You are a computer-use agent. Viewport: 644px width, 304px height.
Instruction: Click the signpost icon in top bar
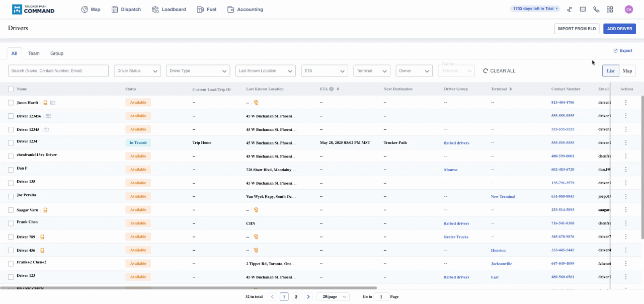pyautogui.click(x=570, y=10)
